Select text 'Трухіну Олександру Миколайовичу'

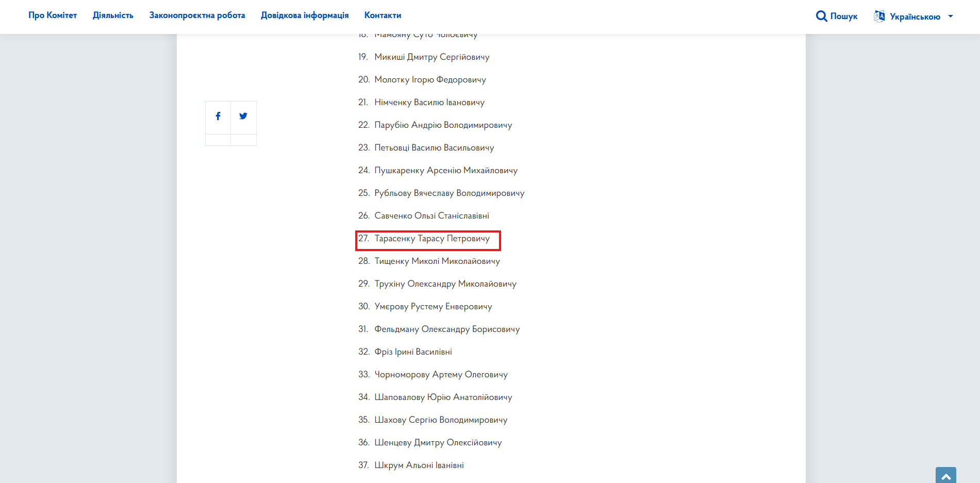point(445,284)
